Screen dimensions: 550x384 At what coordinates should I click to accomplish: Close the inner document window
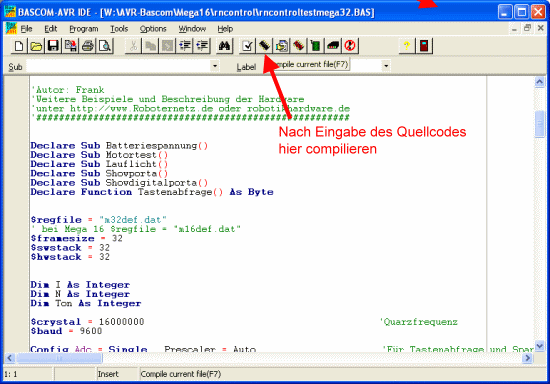[x=541, y=28]
